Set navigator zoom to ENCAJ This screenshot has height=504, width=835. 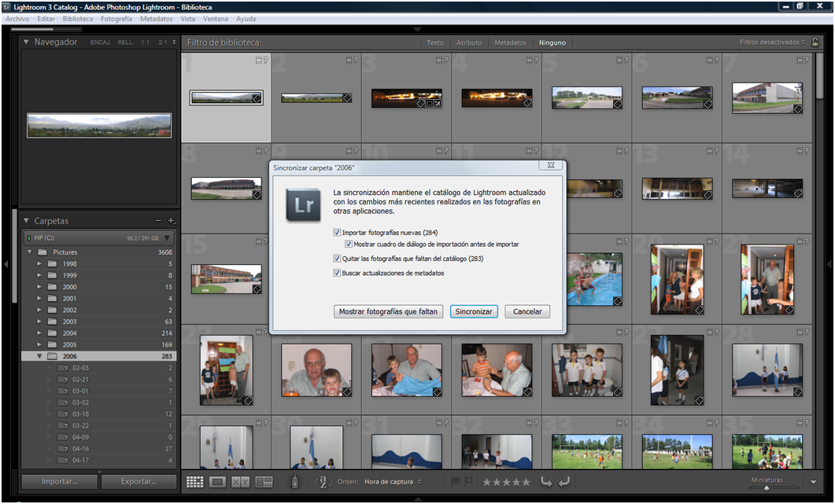(100, 42)
